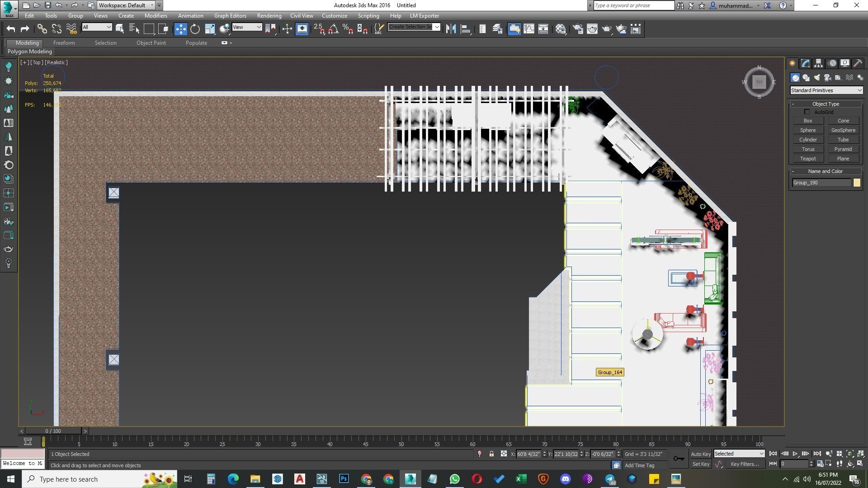Screen dimensions: 868x488
Task: Enable the AutoGrid checkbox
Action: [x=807, y=112]
